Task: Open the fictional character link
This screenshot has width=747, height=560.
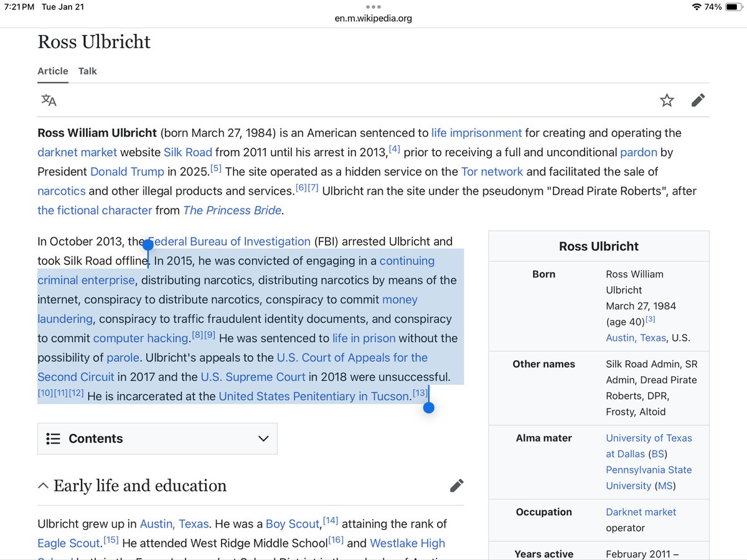Action: tap(95, 210)
